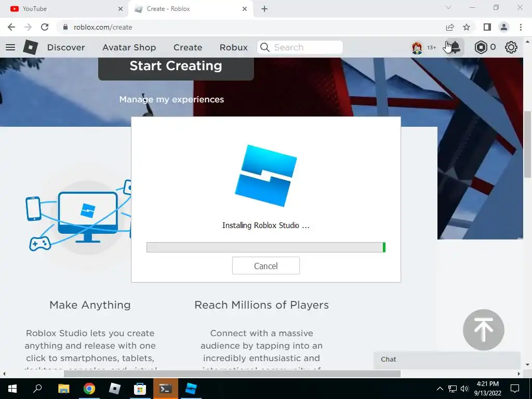Click the horizontal scrollbar thumb
532x399 pixels.
[232, 374]
